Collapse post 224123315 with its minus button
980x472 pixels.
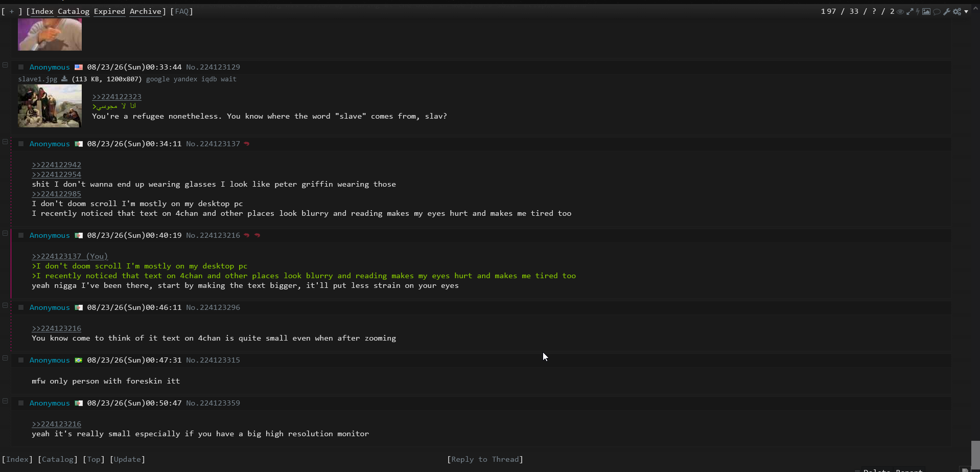pos(5,358)
